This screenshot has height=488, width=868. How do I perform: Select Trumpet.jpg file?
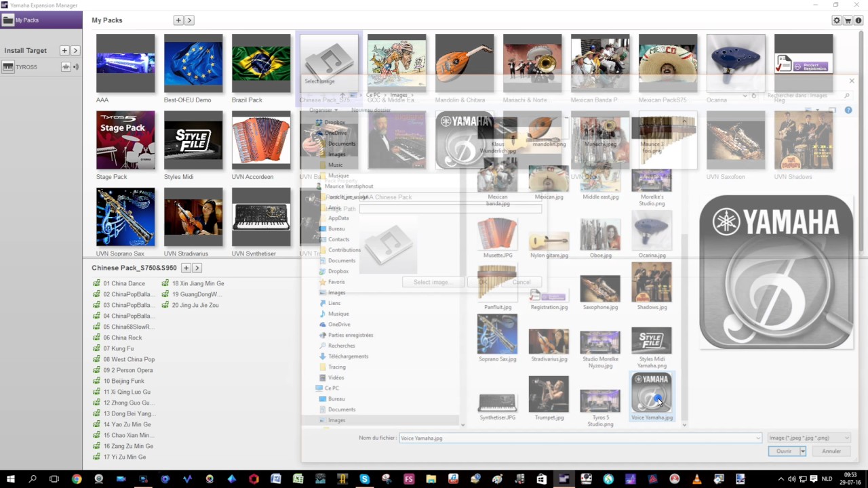(x=549, y=399)
